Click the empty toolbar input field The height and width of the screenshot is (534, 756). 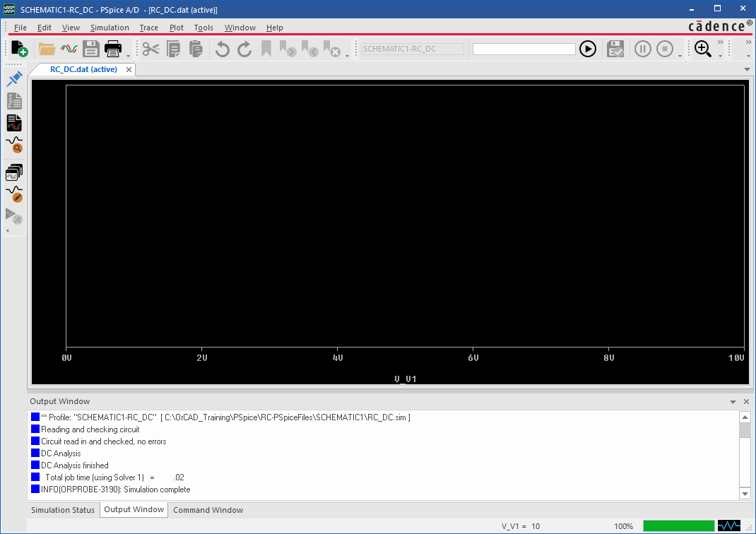pos(524,49)
